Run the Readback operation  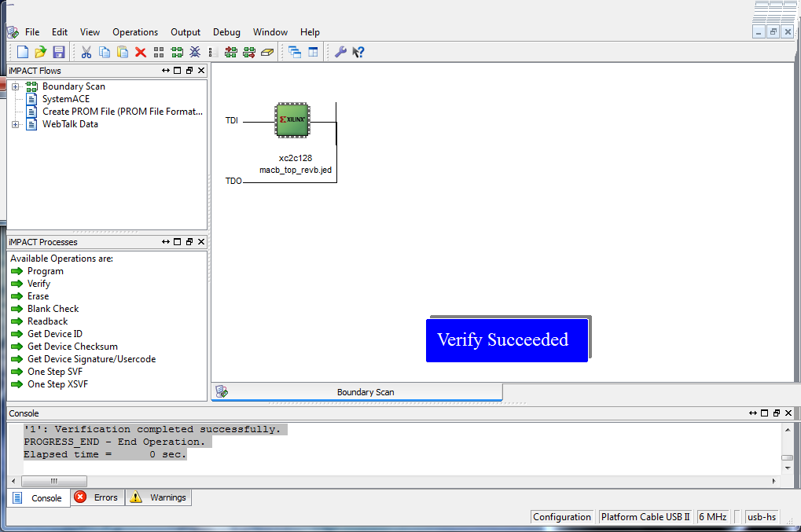click(x=47, y=321)
